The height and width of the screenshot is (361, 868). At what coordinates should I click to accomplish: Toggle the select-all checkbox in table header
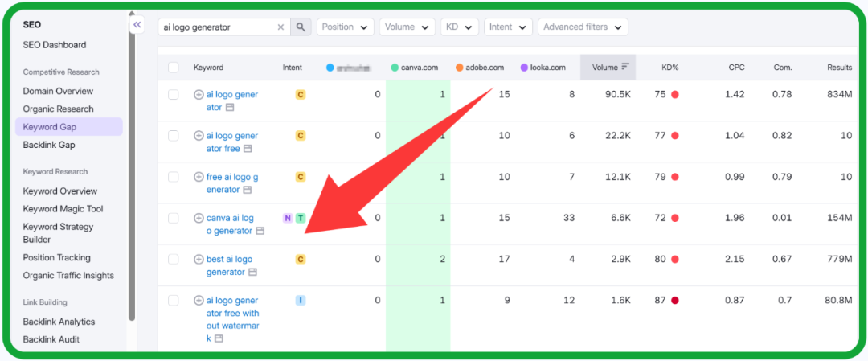(174, 68)
